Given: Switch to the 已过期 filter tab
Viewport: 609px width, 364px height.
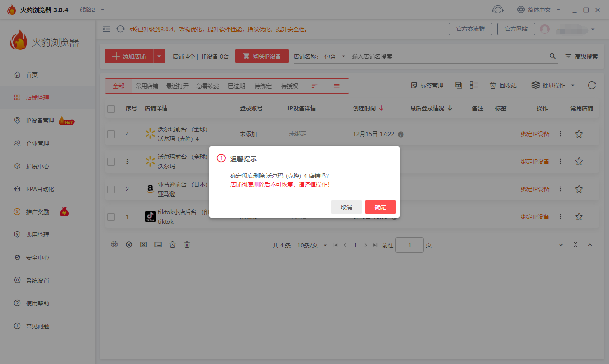Looking at the screenshot, I should (236, 86).
